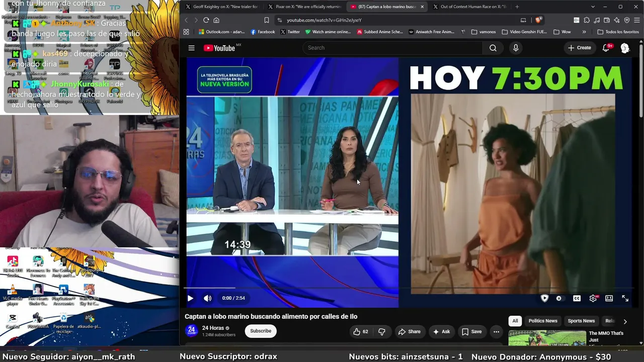The width and height of the screenshot is (644, 362).
Task: Open the CapCut desktop shortcut
Action: 13,321
